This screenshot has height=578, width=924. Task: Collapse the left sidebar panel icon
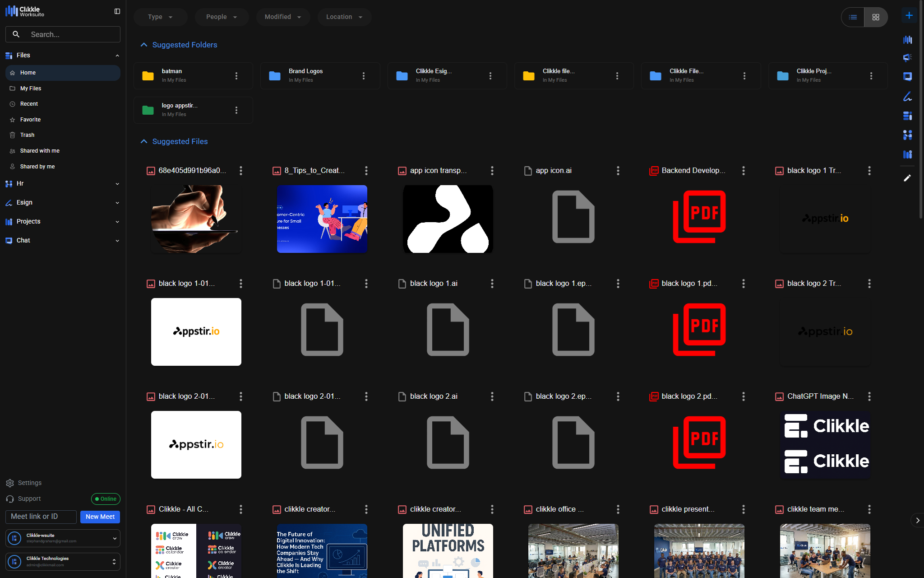(117, 11)
